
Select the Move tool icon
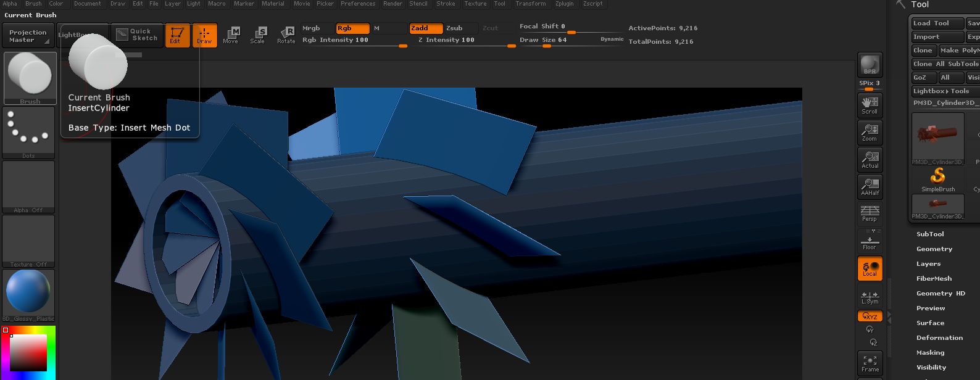pos(231,35)
